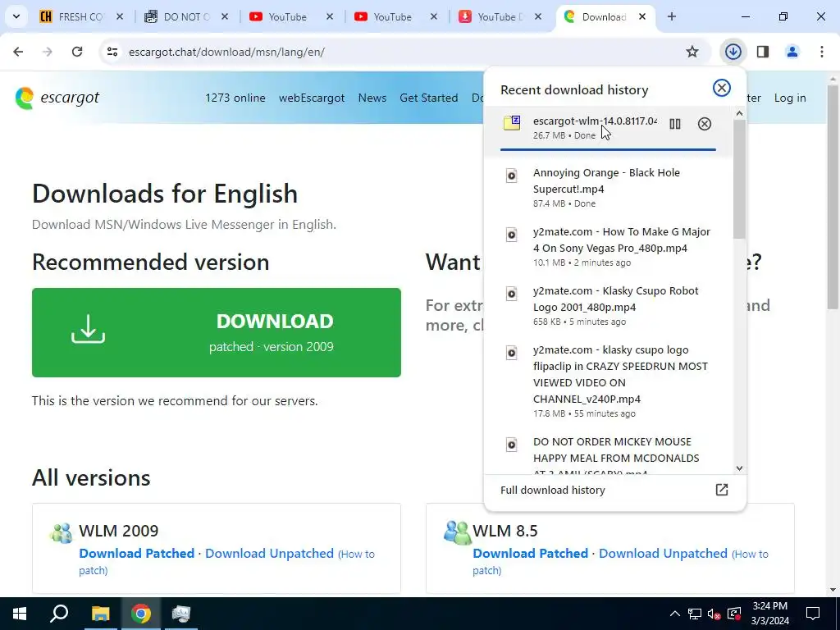Pause the escargot-wlm download
840x630 pixels.
[x=675, y=124]
